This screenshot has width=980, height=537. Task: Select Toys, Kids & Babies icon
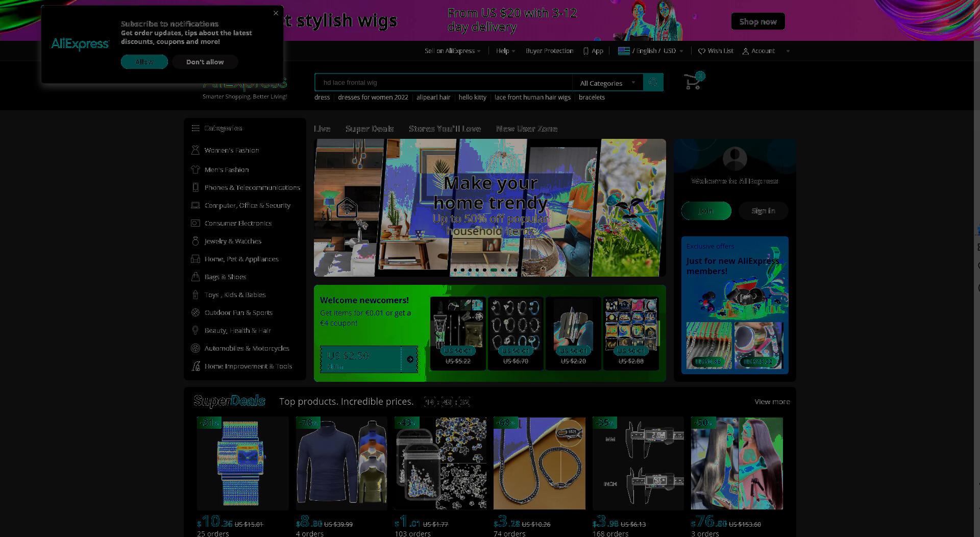click(x=195, y=295)
